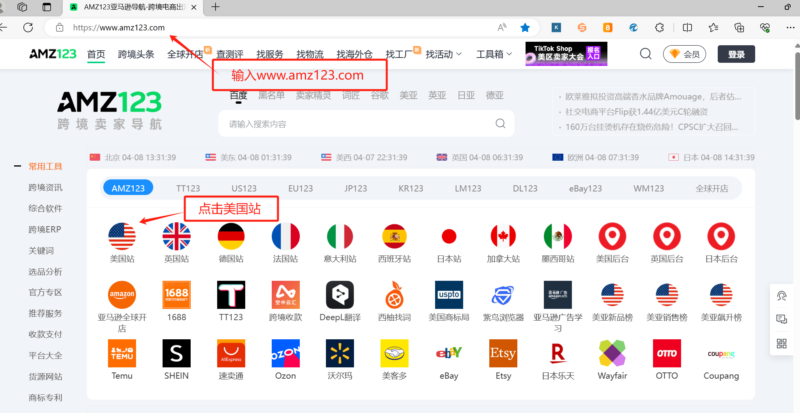The image size is (800, 413).
Task: Open the 紫鸟浏览器 icon
Action: (x=503, y=295)
